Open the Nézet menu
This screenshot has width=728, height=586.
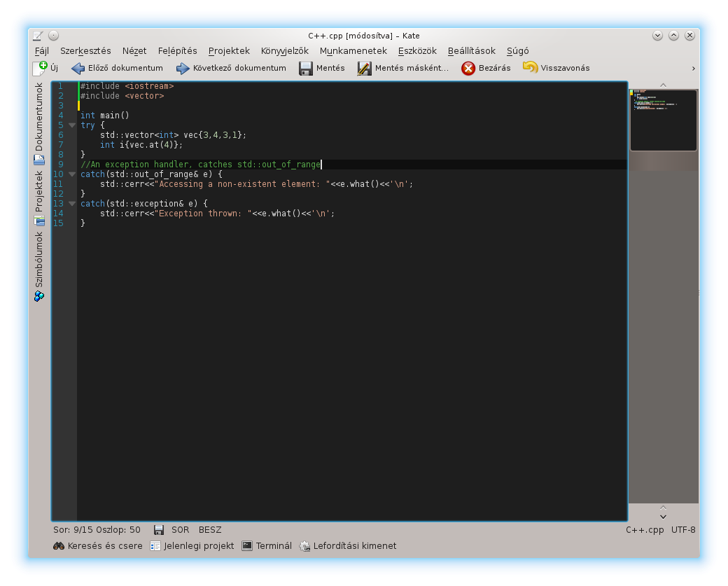pyautogui.click(x=134, y=50)
